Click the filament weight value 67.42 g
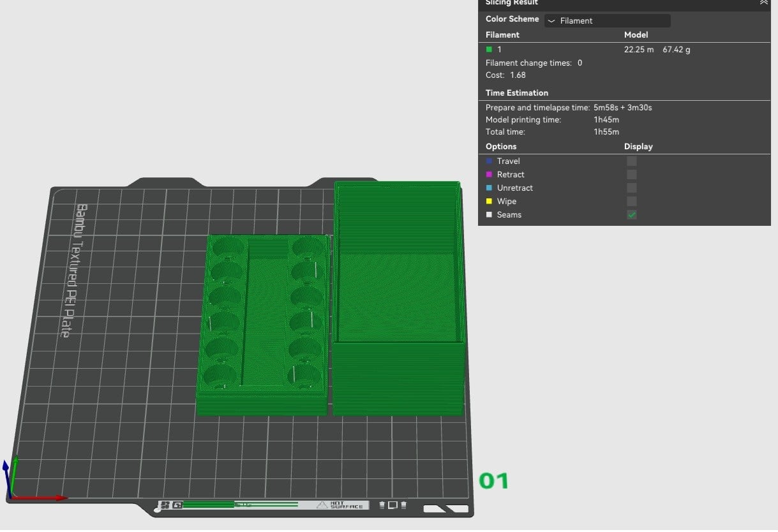This screenshot has height=532, width=778. click(677, 50)
